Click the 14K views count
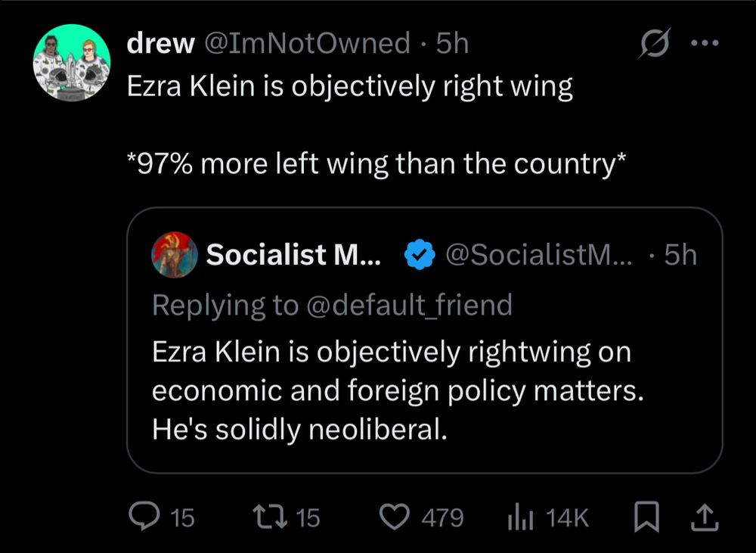This screenshot has height=553, width=756. coord(566,517)
